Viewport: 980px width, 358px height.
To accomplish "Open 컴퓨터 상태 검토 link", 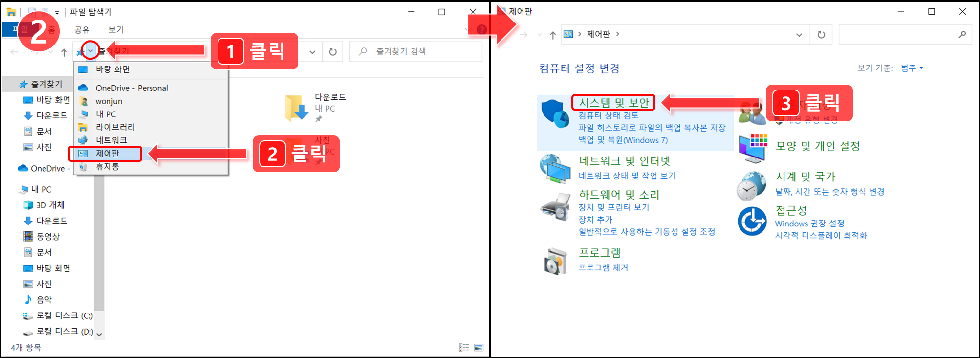I will pyautogui.click(x=609, y=115).
